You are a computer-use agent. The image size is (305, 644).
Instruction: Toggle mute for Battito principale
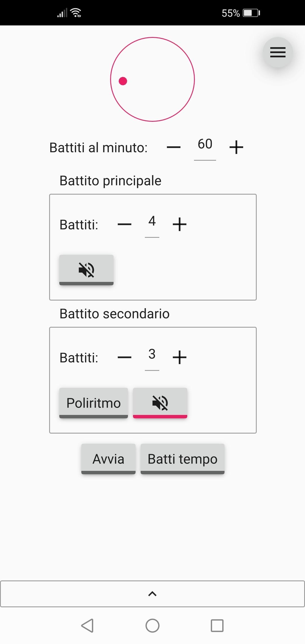pos(86,270)
